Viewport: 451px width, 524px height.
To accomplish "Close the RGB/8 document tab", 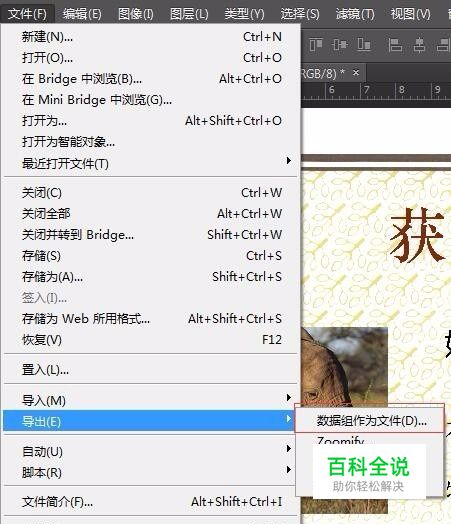I will tap(356, 73).
